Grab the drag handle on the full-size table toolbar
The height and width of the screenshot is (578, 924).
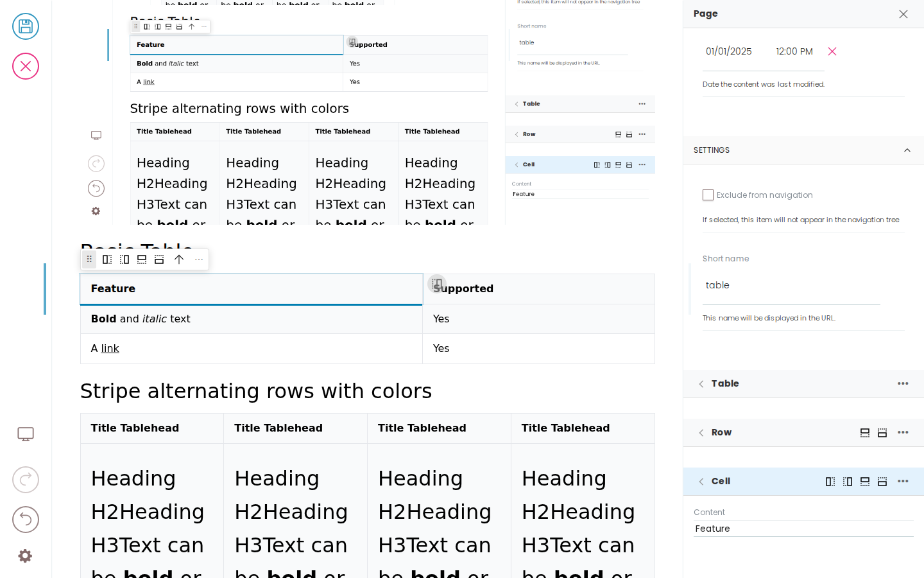click(x=89, y=259)
